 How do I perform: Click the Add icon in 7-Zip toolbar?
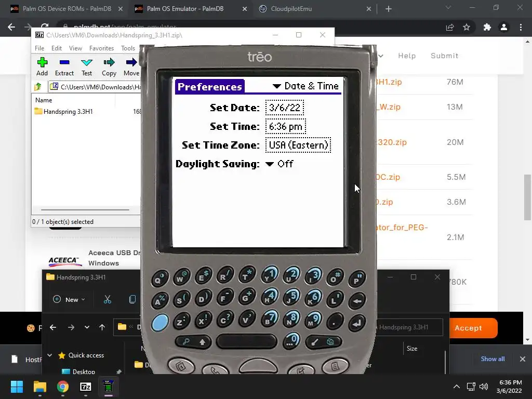pos(42,66)
